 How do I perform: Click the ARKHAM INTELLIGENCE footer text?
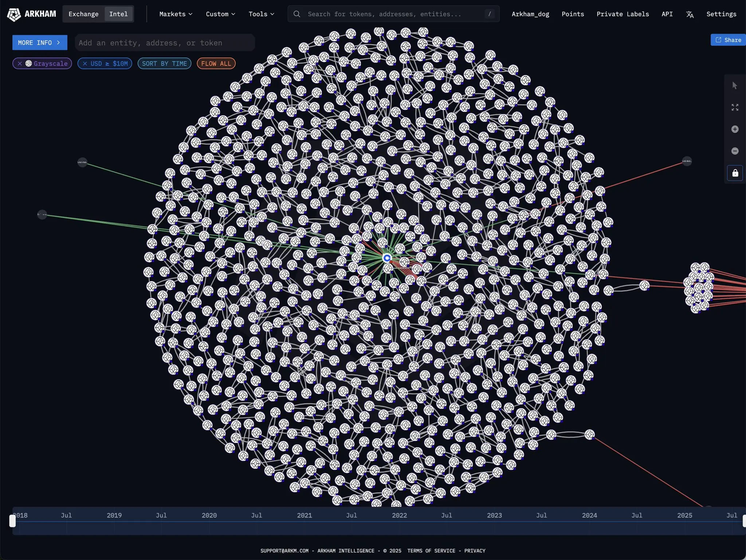coord(346,551)
